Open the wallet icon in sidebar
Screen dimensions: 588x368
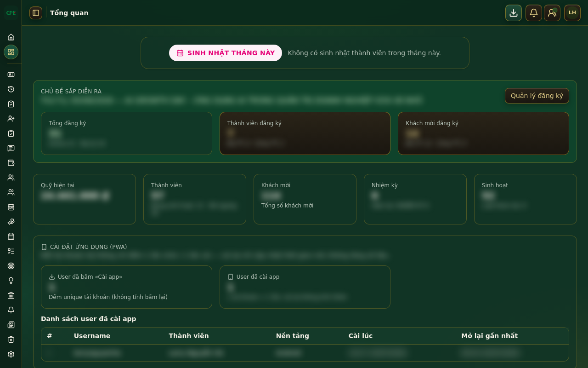11,163
